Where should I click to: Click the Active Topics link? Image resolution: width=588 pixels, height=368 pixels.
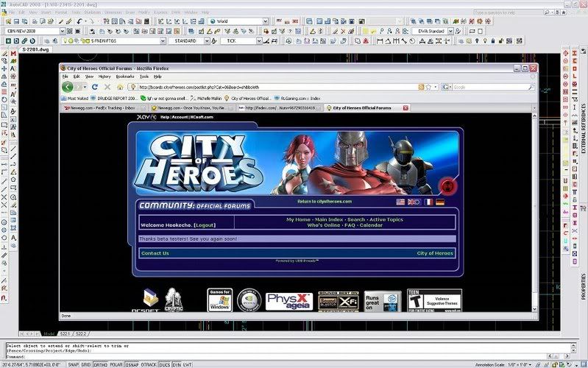tap(386, 220)
